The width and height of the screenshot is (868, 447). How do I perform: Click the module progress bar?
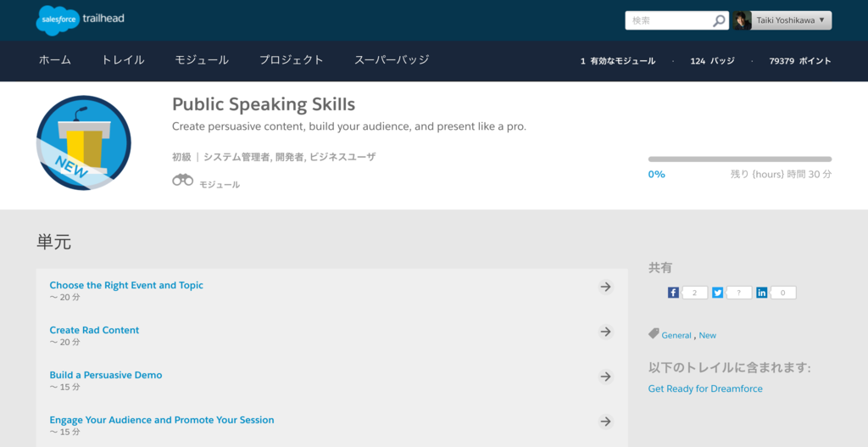pos(740,159)
